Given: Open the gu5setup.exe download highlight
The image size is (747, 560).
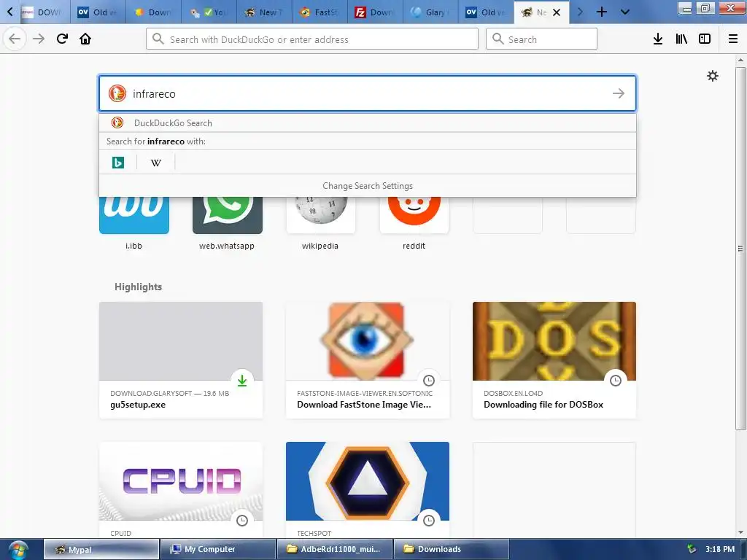Looking at the screenshot, I should point(181,360).
